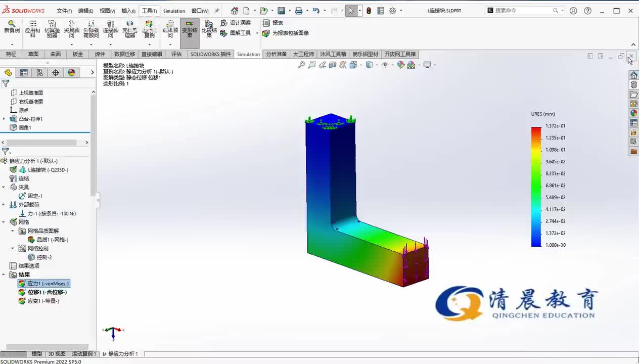Click the 应用材料 (Apply Material) tool
This screenshot has height=364, width=639.
tap(32, 29)
